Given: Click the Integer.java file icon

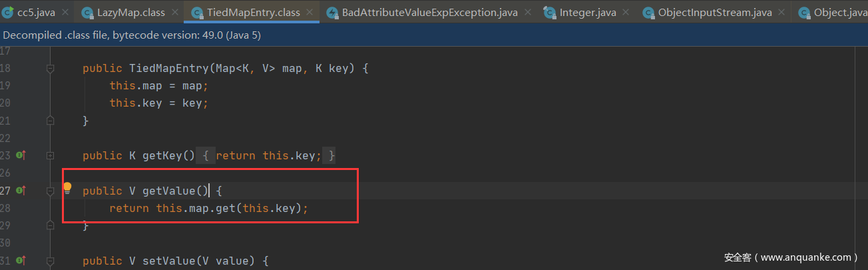Looking at the screenshot, I should (550, 12).
